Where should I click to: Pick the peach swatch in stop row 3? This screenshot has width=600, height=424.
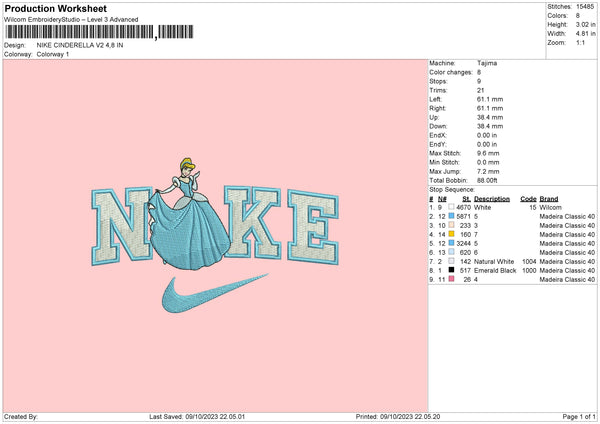pos(451,225)
